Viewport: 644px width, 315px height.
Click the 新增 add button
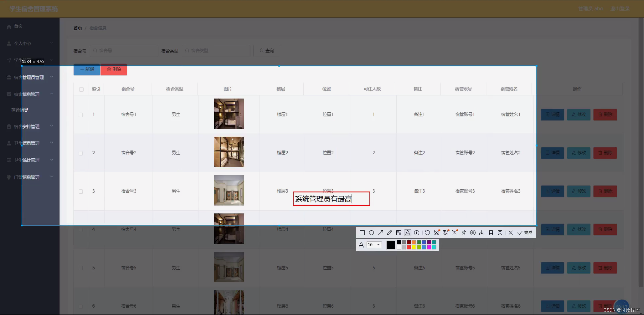pyautogui.click(x=87, y=70)
